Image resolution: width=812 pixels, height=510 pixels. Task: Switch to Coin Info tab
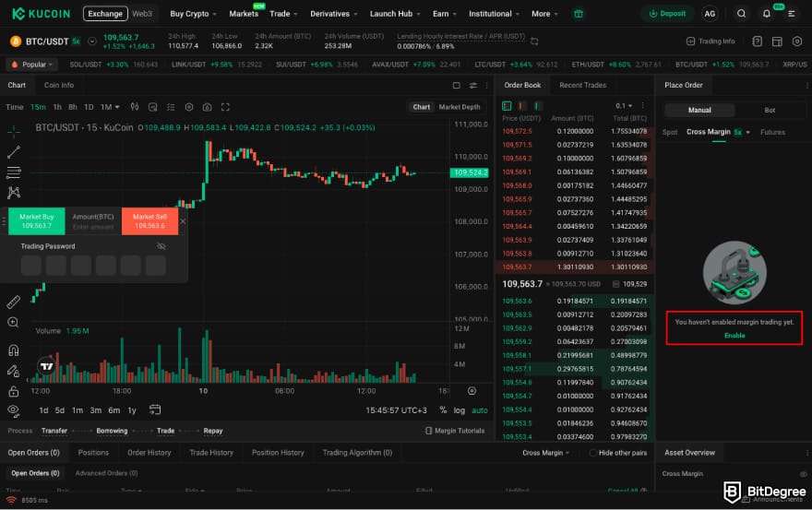(x=58, y=85)
